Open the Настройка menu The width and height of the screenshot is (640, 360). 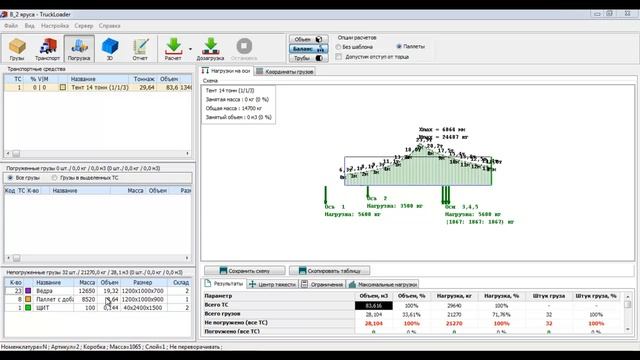pyautogui.click(x=55, y=25)
